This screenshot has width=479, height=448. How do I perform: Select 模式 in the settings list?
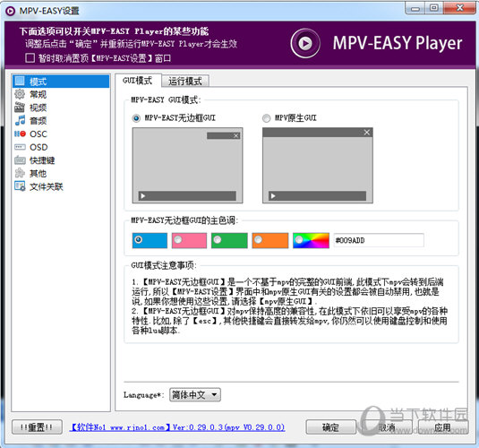(x=61, y=82)
